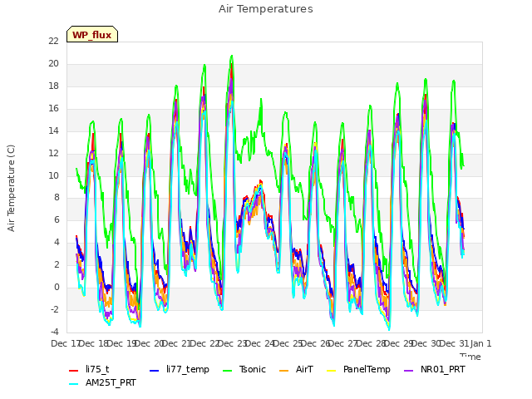Toggle the Tsonic legend entry
The width and height of the screenshot is (532, 399).
(244, 369)
